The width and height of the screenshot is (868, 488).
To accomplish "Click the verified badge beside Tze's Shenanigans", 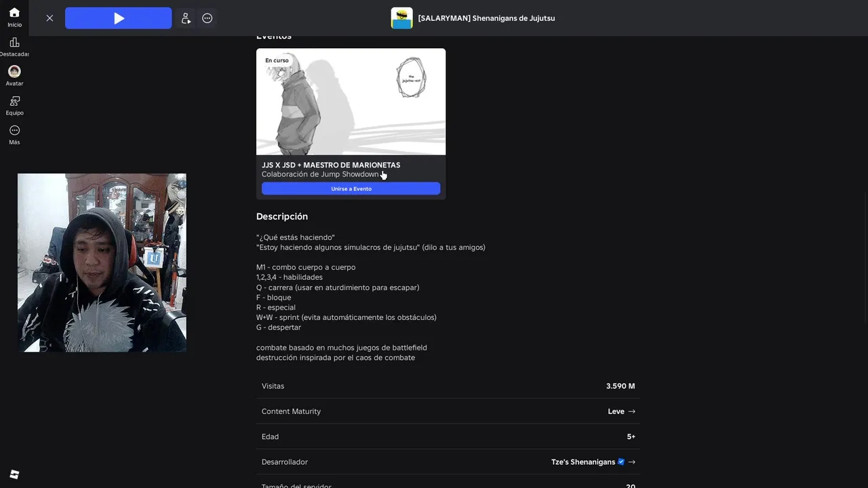I will point(621,462).
